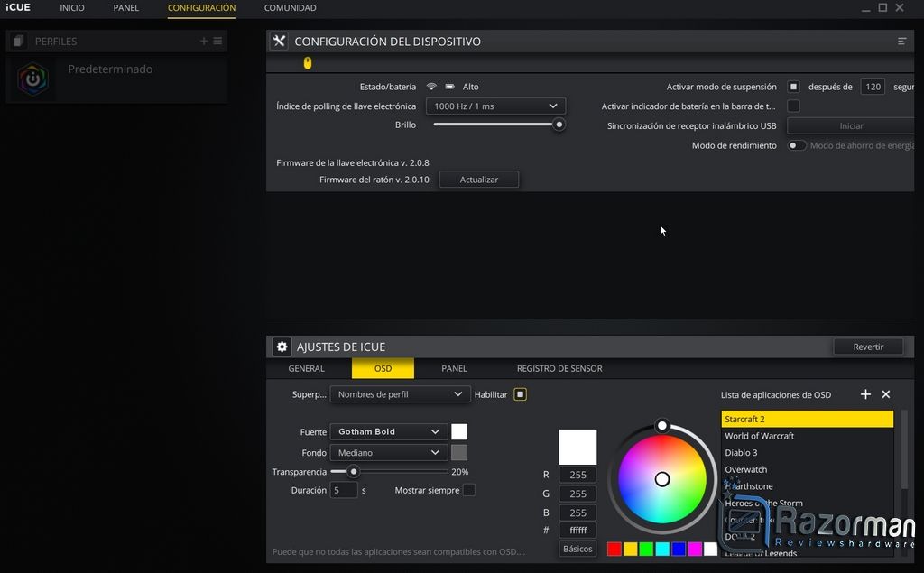Viewport: 924px width, 573px height.
Task: Toggle the Habilitar checkbox
Action: tap(520, 394)
